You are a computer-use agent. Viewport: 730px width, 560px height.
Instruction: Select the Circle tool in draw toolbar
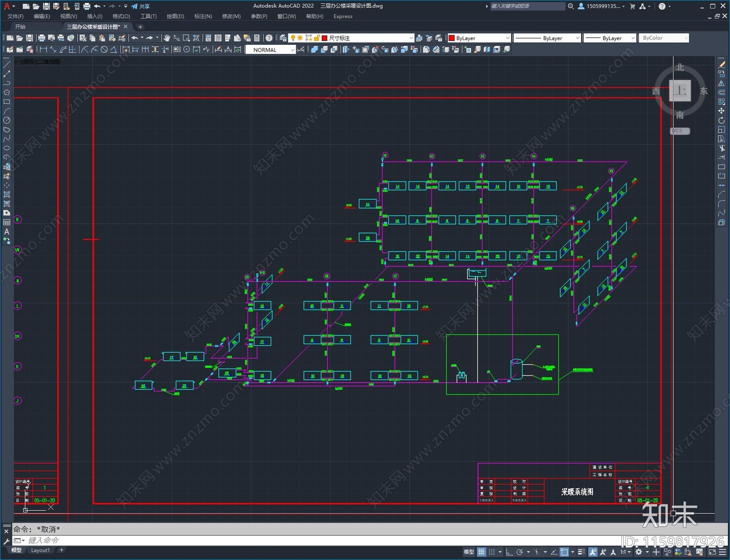tap(6, 120)
